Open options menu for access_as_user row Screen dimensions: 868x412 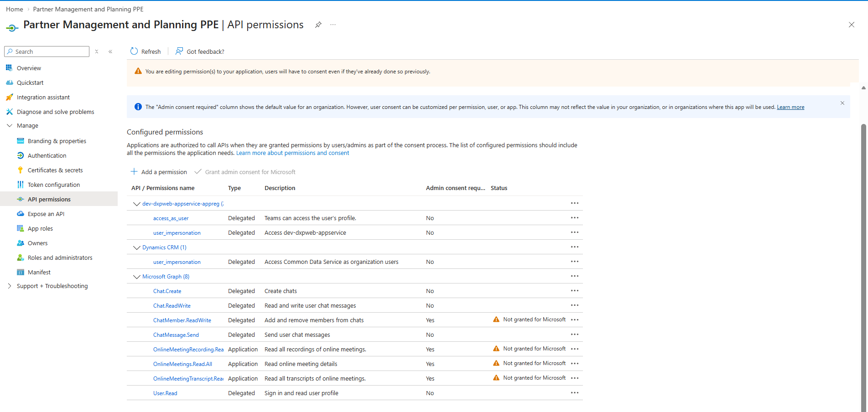click(x=575, y=218)
